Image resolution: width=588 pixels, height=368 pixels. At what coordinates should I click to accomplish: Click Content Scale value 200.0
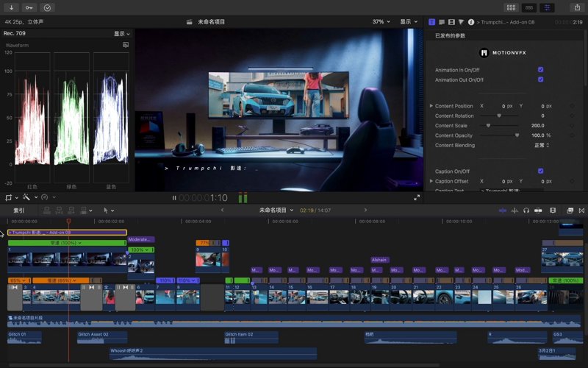(x=538, y=125)
